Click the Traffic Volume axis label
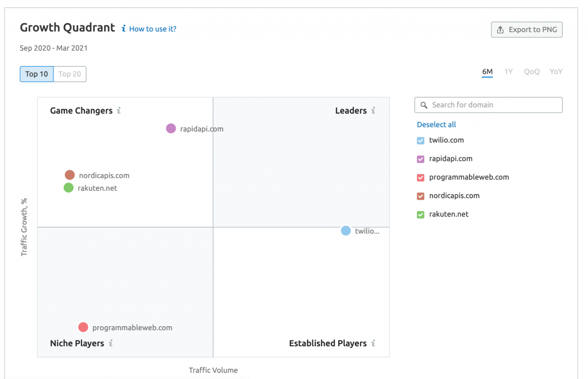Image resolution: width=588 pixels, height=379 pixels. coord(213,370)
